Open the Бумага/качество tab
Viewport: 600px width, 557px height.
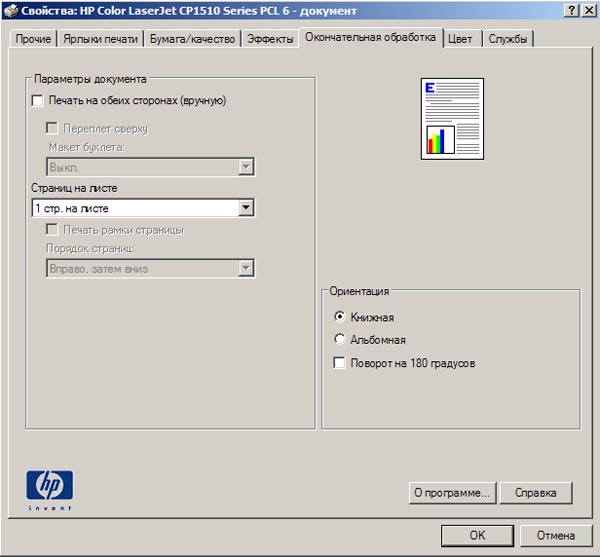[192, 39]
